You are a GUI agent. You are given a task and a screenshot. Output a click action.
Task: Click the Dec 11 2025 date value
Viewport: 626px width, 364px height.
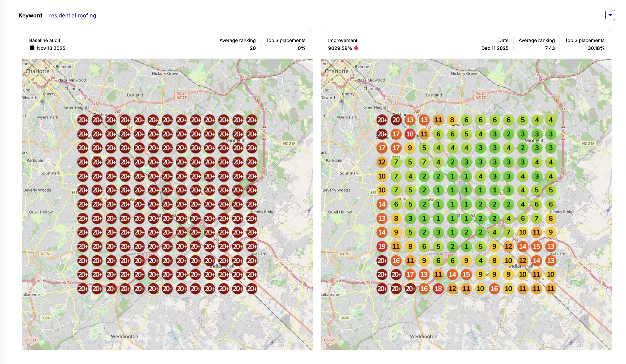(x=494, y=48)
